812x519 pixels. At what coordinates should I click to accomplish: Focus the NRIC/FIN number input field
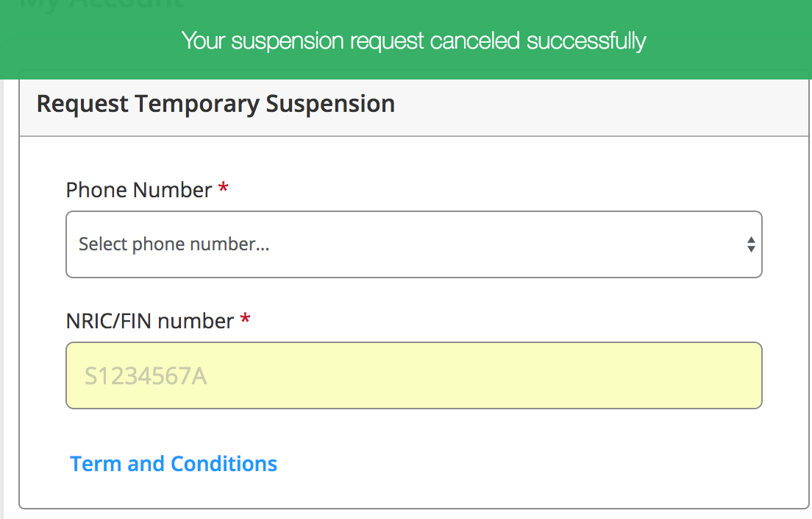tap(413, 375)
